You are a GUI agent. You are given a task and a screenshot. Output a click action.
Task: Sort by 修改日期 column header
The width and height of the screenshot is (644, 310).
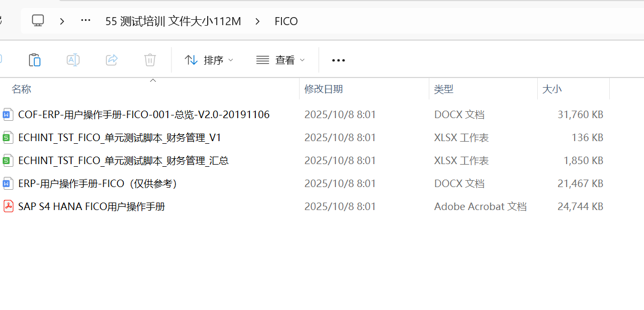[324, 89]
